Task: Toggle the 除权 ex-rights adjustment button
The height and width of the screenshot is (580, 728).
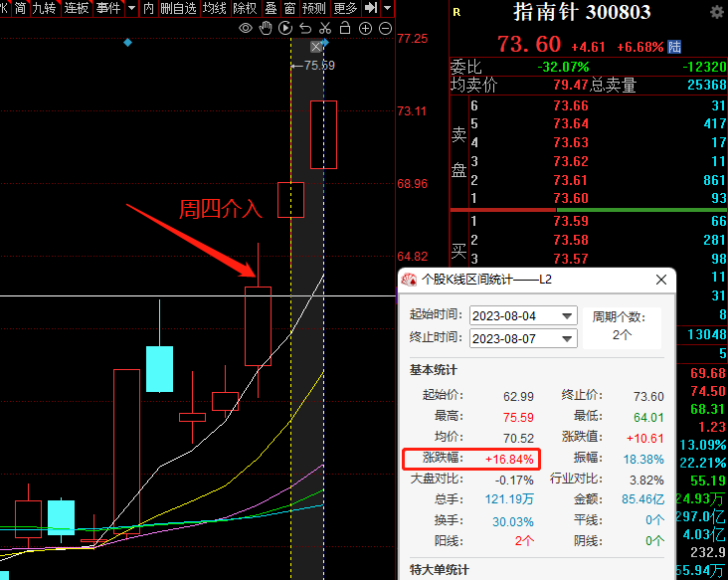Action: (245, 8)
